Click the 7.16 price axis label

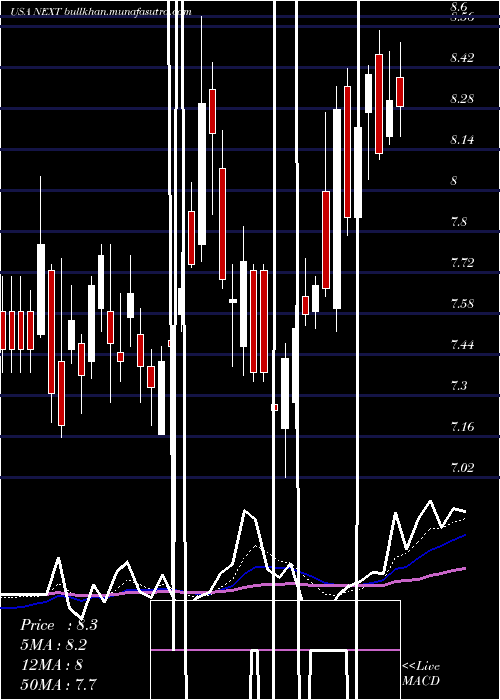click(462, 427)
